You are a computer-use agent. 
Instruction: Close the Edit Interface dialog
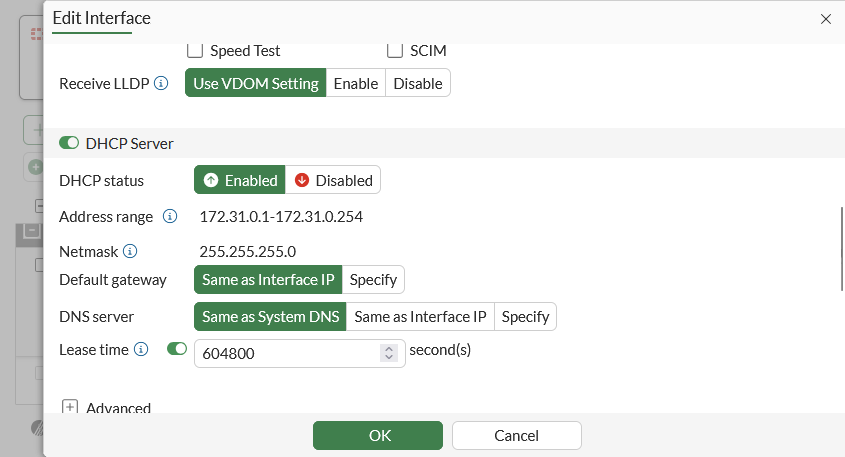click(x=825, y=18)
